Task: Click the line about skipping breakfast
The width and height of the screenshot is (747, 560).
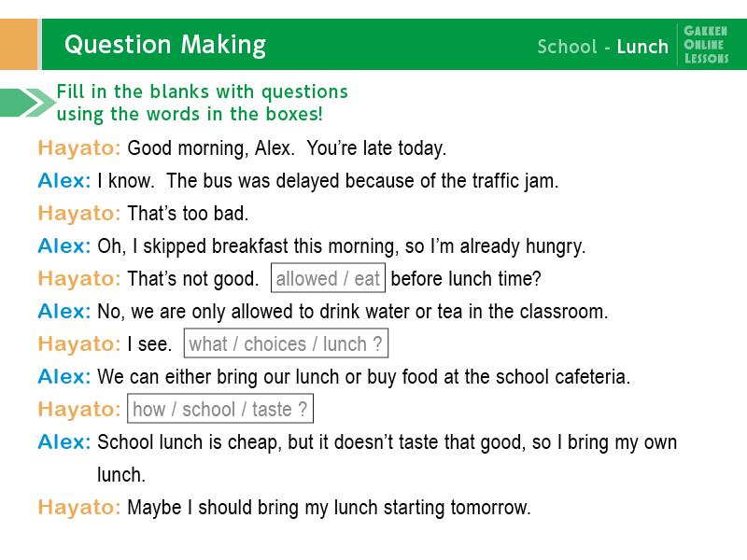Action: 341,246
